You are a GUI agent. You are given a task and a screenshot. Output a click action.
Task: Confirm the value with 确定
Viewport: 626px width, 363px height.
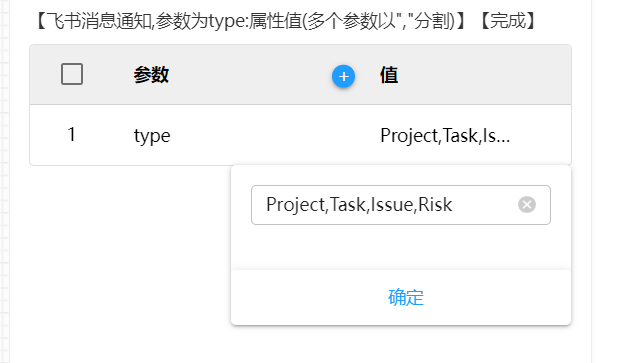pos(406,298)
